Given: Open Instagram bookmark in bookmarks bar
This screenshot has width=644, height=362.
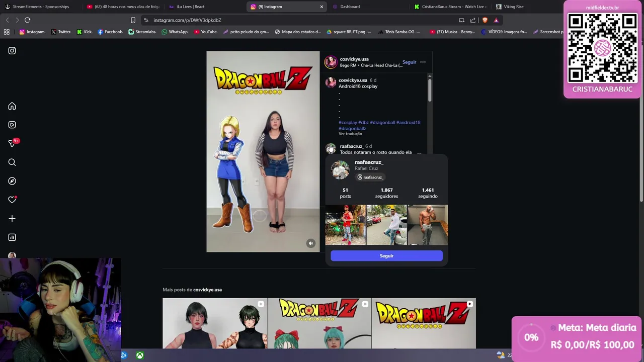Looking at the screenshot, I should coord(32,32).
